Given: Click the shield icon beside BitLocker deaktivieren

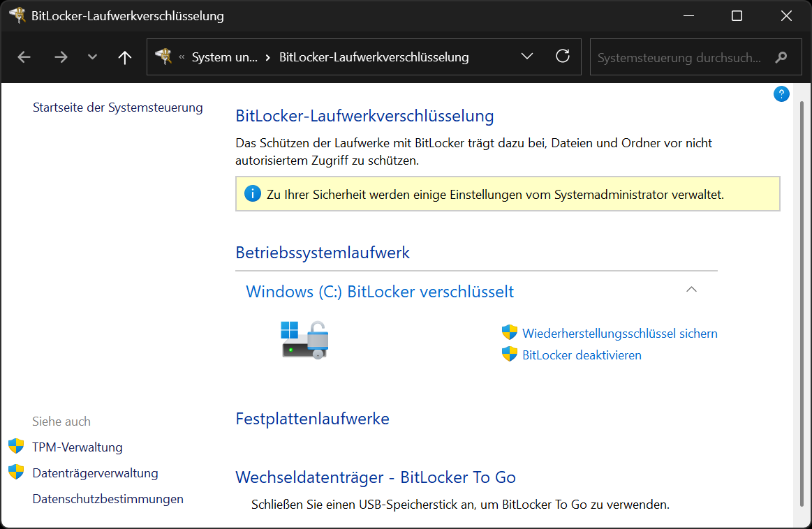Looking at the screenshot, I should 510,355.
